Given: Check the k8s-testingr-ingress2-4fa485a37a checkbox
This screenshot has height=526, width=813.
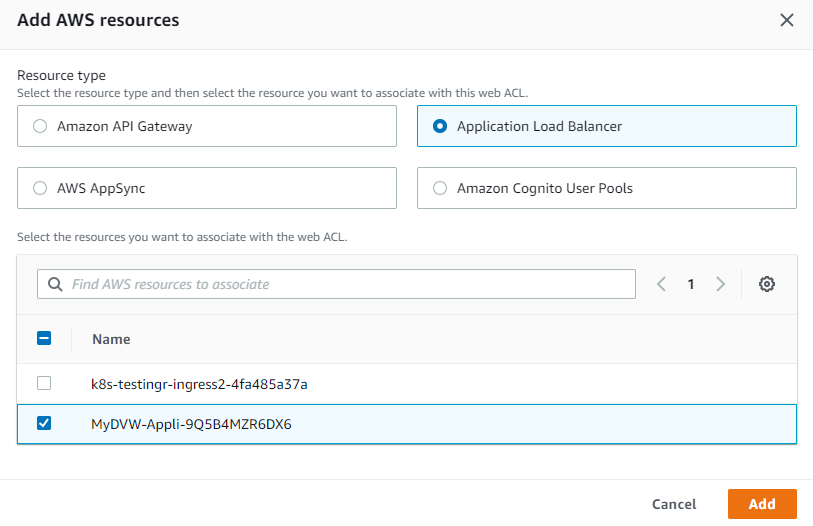Looking at the screenshot, I should [44, 383].
